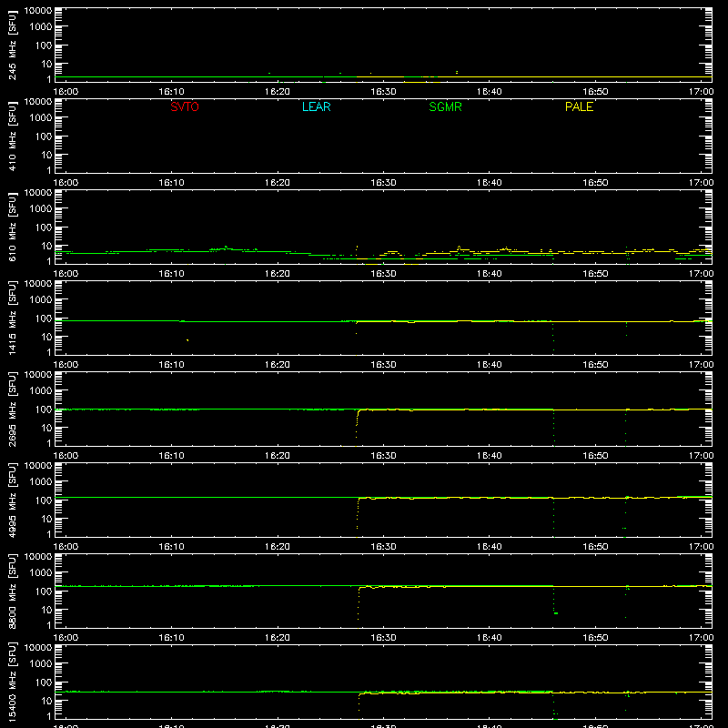Screen dimensions: 728x728
Task: Click the 10 y-axis label on 1415 MHz plot
Action: [46, 337]
